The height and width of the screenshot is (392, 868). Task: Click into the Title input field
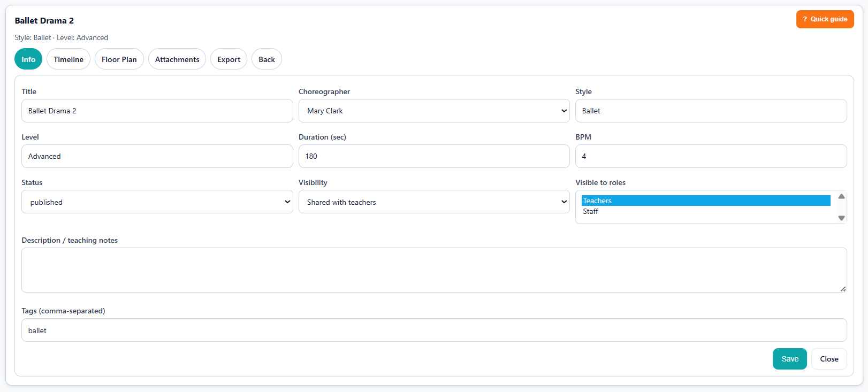[157, 111]
